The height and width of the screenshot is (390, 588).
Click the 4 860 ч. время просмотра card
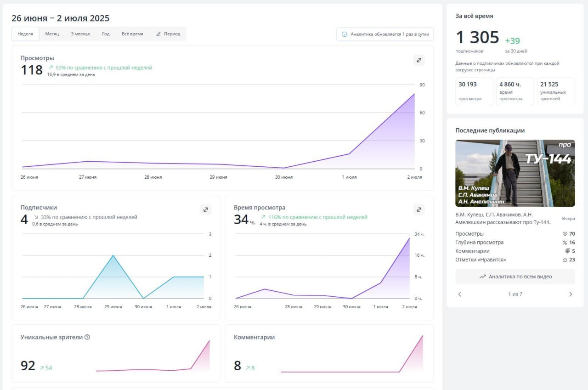pos(515,91)
